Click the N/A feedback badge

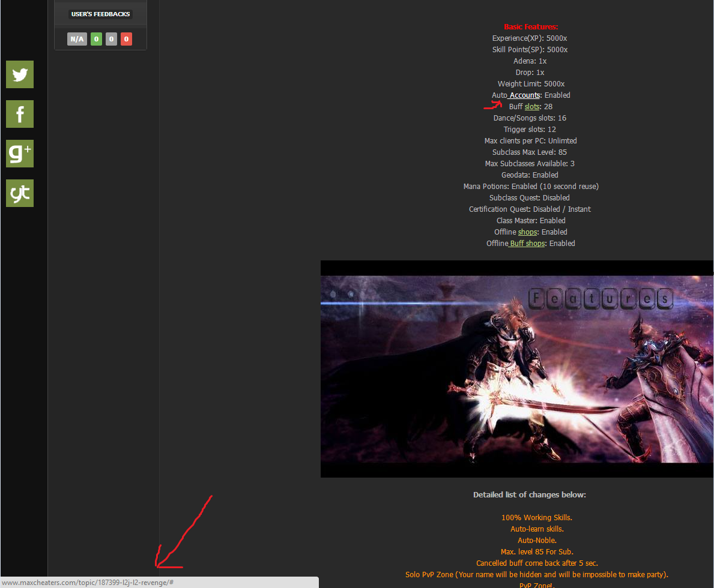77,39
